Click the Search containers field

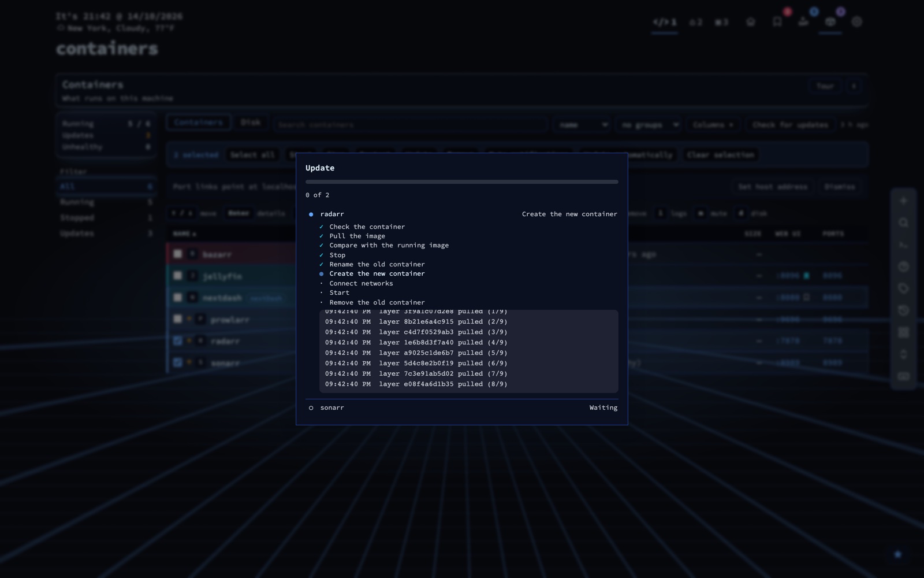point(410,124)
